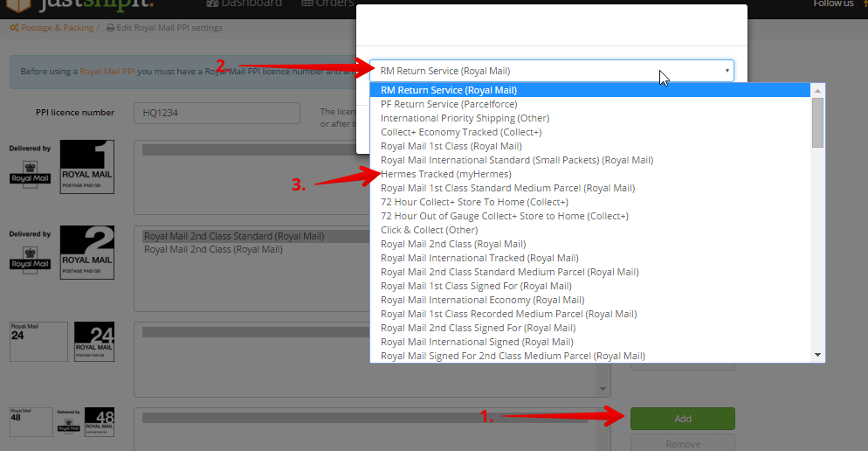Select Royal Mail 2nd Class in 2nd class listbox
The image size is (868, 451).
click(213, 249)
